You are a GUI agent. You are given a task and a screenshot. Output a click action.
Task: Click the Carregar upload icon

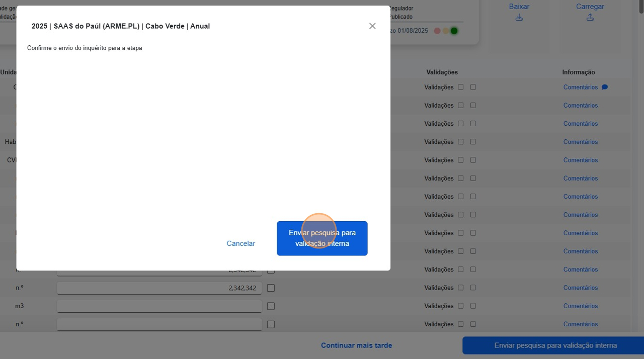pyautogui.click(x=590, y=17)
